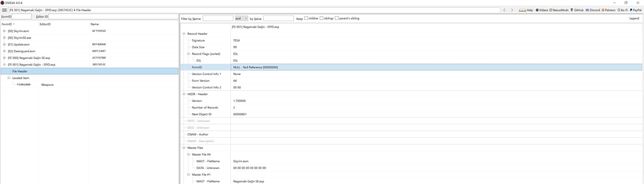This screenshot has width=644, height=184.
Task: Open NexusMods link
Action: tap(559, 10)
